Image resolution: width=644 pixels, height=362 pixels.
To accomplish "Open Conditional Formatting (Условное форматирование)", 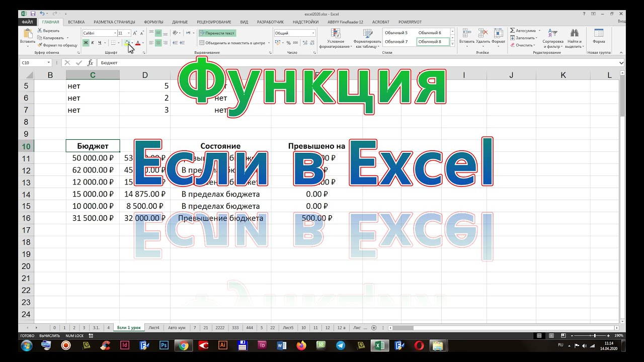I will (336, 39).
